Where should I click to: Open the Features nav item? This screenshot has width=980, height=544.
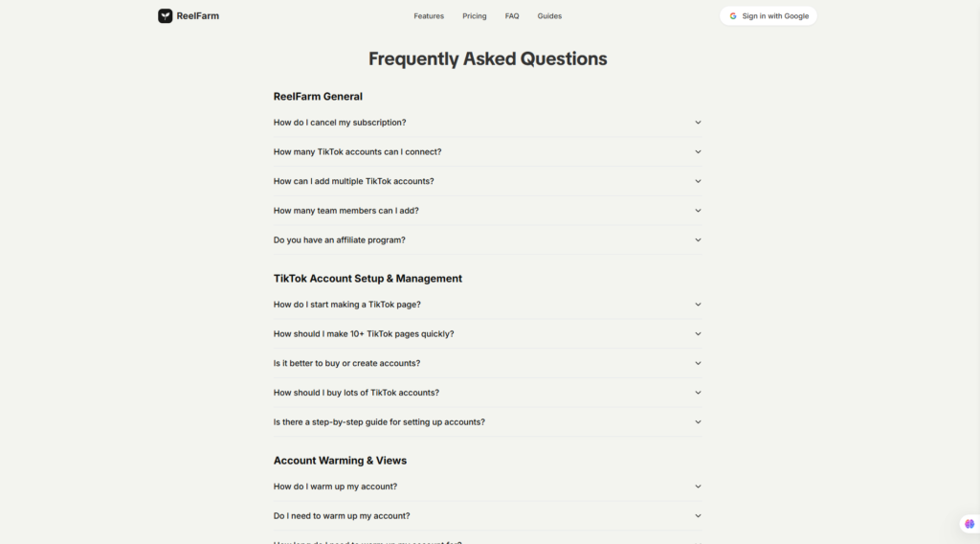point(429,16)
